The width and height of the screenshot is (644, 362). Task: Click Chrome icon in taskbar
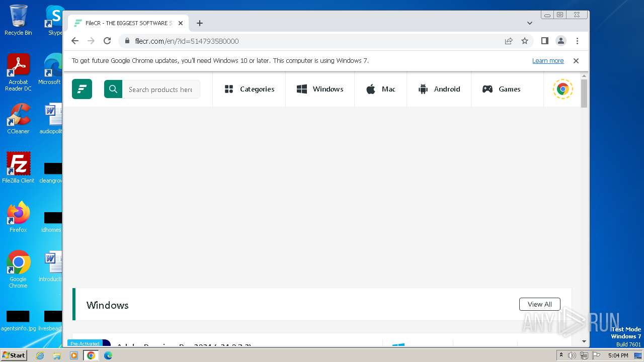[x=91, y=355]
